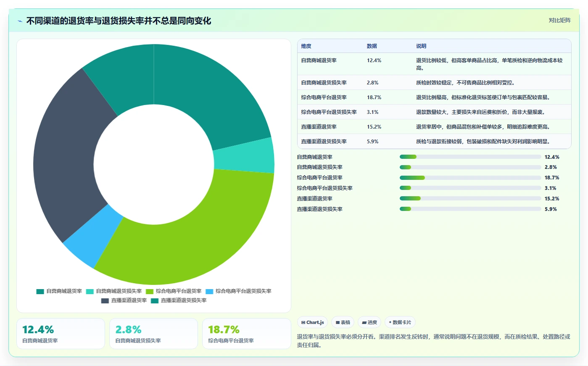Click the 说明 column header

(x=421, y=46)
